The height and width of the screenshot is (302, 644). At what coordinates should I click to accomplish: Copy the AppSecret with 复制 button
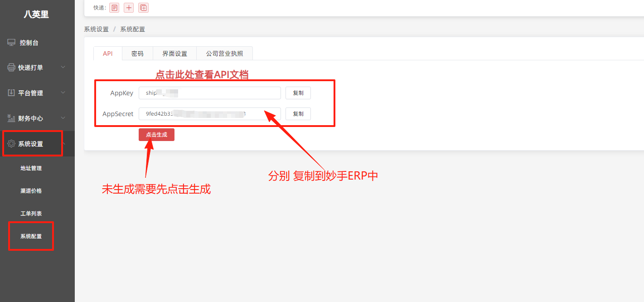[x=298, y=114]
